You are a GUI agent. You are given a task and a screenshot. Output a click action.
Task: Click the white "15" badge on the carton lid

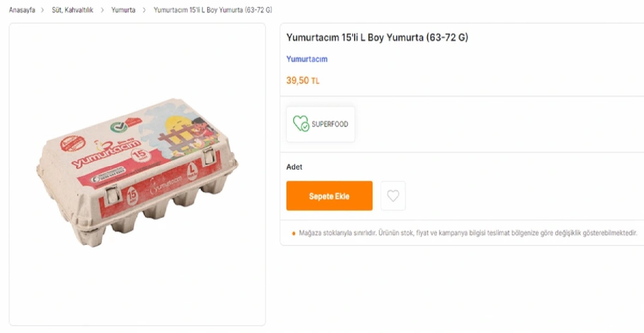click(141, 156)
